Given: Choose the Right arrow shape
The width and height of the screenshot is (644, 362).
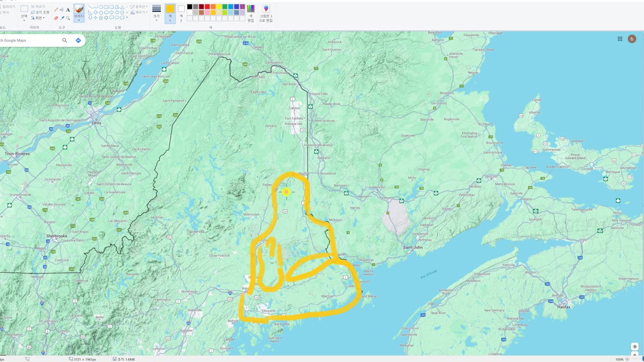Looking at the screenshot, I should 112,12.
